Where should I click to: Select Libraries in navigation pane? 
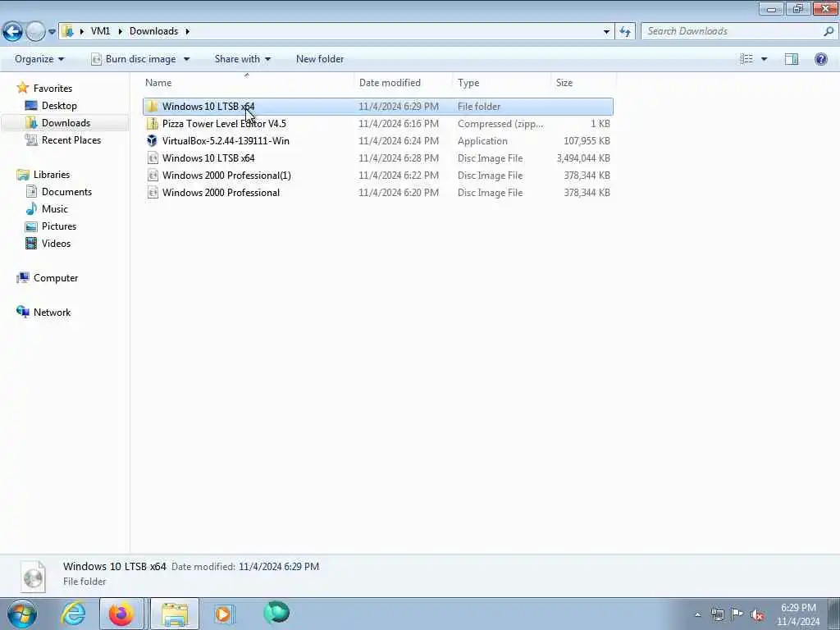pyautogui.click(x=52, y=175)
